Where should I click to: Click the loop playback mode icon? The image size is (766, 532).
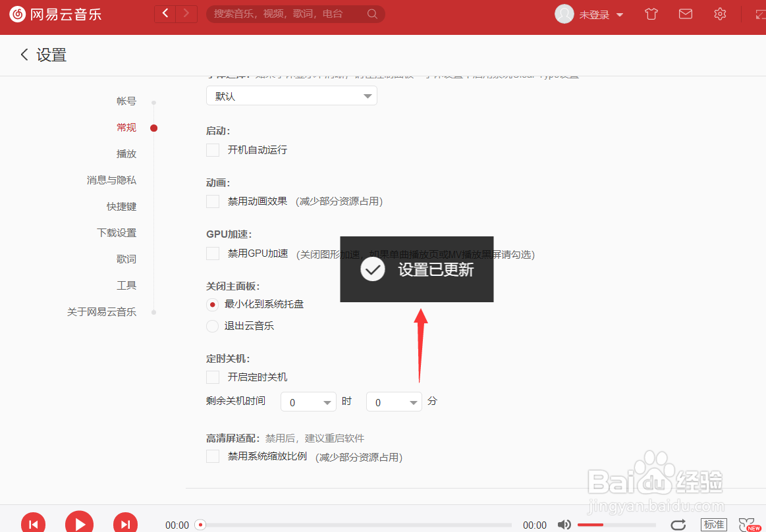click(x=678, y=524)
